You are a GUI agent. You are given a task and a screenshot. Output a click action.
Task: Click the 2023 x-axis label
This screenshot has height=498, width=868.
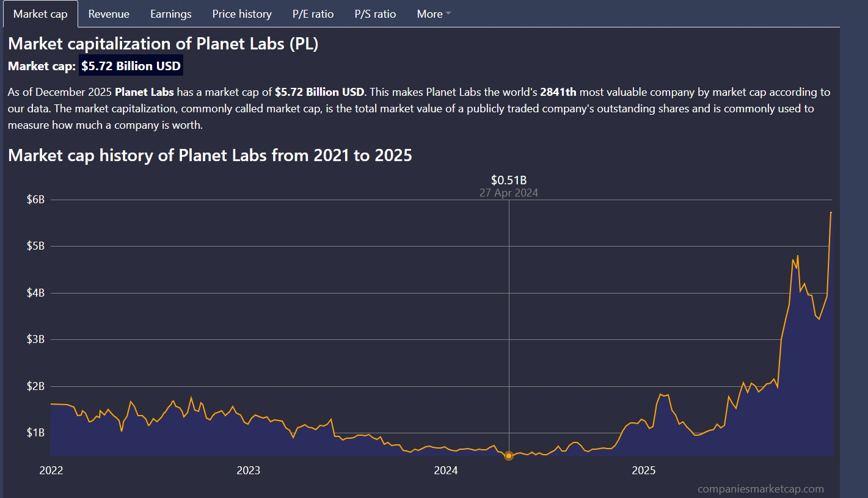coord(248,470)
